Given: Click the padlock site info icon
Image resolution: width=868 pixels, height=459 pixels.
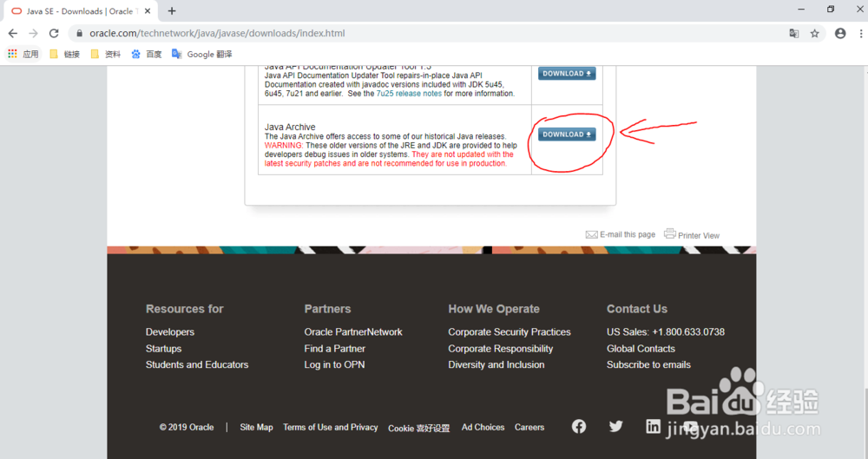Looking at the screenshot, I should [79, 33].
